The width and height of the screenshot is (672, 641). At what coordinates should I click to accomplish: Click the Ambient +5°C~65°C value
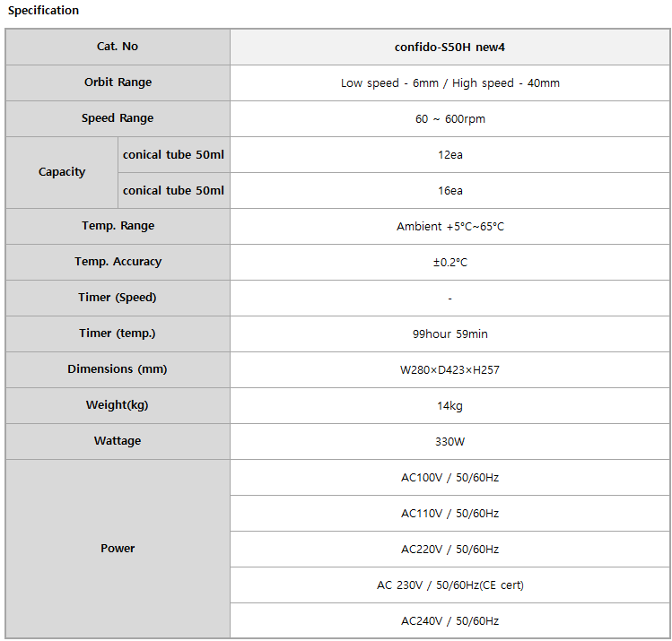click(449, 227)
